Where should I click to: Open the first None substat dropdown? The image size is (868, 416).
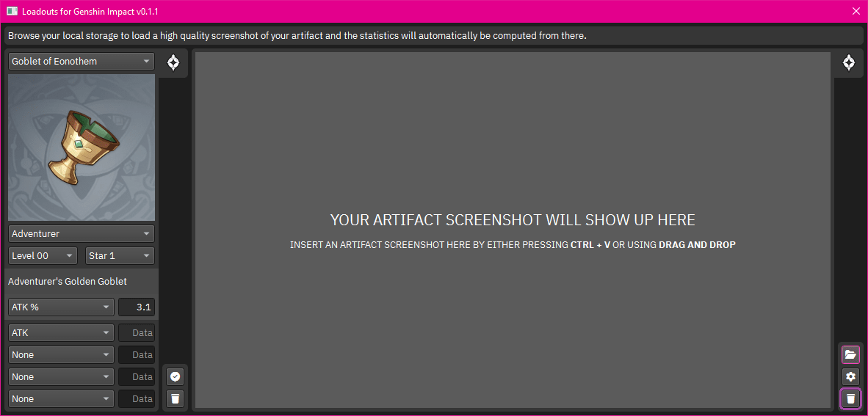click(62, 354)
